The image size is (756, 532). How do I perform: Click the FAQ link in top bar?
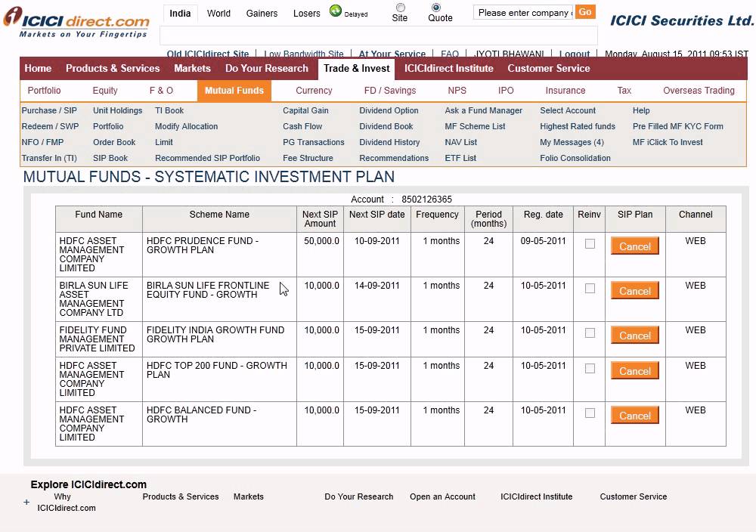pyautogui.click(x=450, y=54)
